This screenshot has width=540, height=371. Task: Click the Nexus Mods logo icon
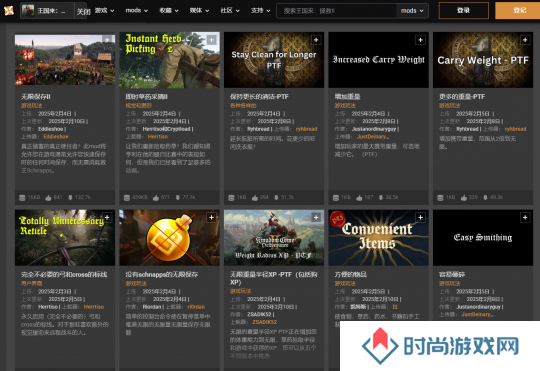pyautogui.click(x=9, y=11)
